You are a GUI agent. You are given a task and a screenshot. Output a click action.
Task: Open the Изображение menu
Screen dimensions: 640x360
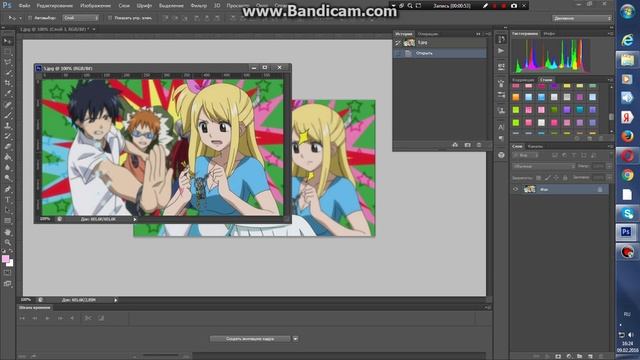coord(96,6)
